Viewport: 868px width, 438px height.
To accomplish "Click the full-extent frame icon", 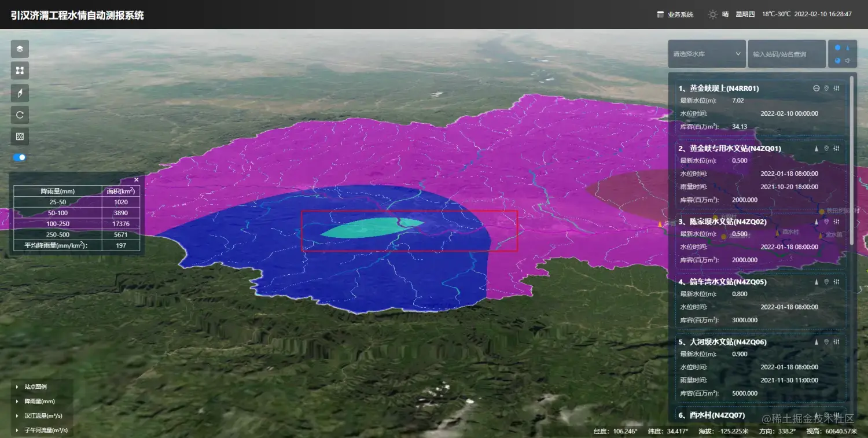I will 20,71.
